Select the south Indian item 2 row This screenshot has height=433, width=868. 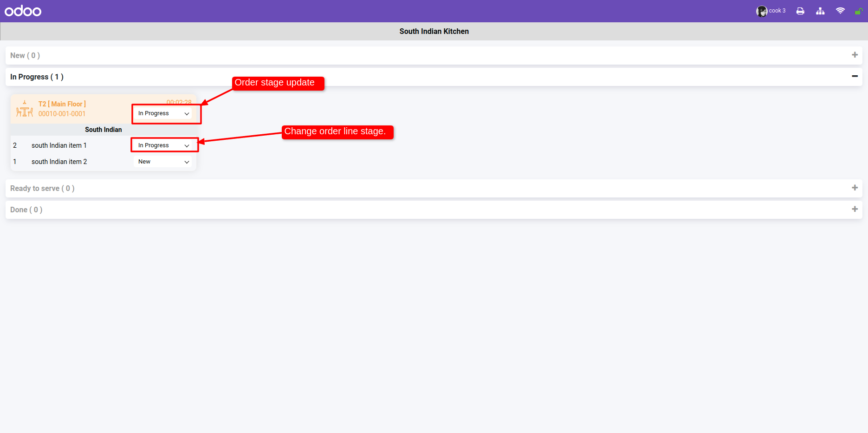(x=104, y=162)
